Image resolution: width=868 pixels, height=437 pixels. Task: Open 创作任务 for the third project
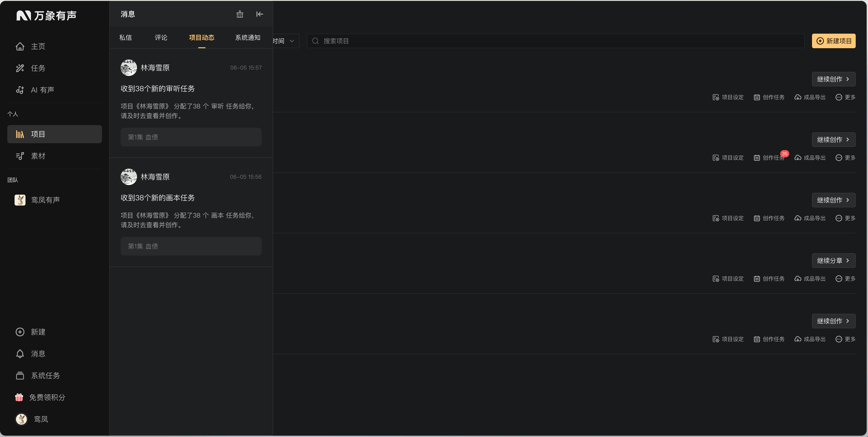point(769,218)
